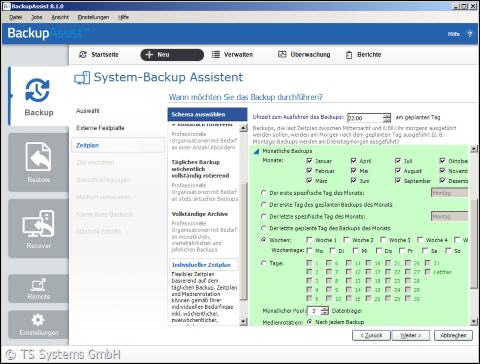Open the Hilfe menu
The width and height of the screenshot is (480, 364).
(x=123, y=17)
